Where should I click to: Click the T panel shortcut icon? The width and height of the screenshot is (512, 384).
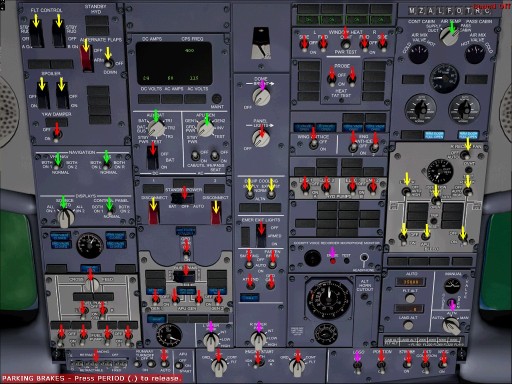(468, 11)
